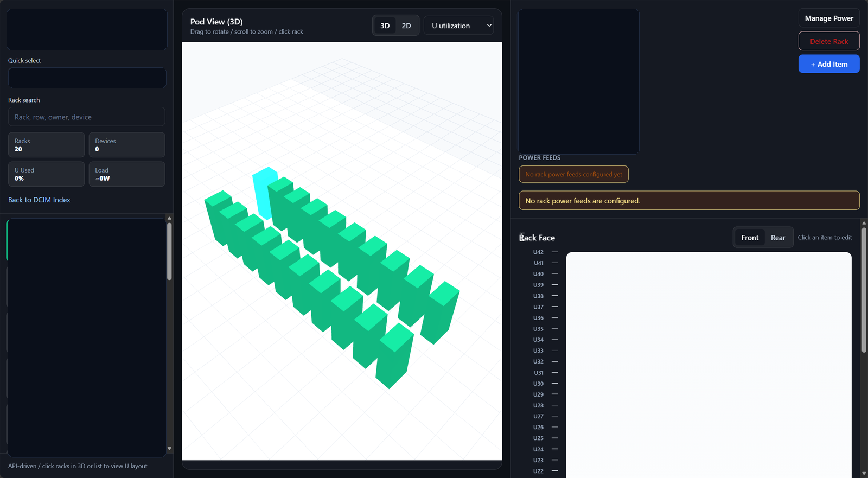Screen dimensions: 868x478
Task: Click the Load ~0W stat card
Action: click(127, 174)
